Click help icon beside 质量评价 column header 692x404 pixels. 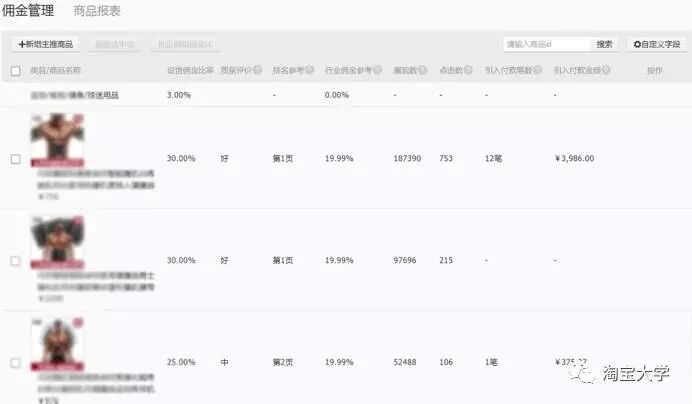coord(257,70)
